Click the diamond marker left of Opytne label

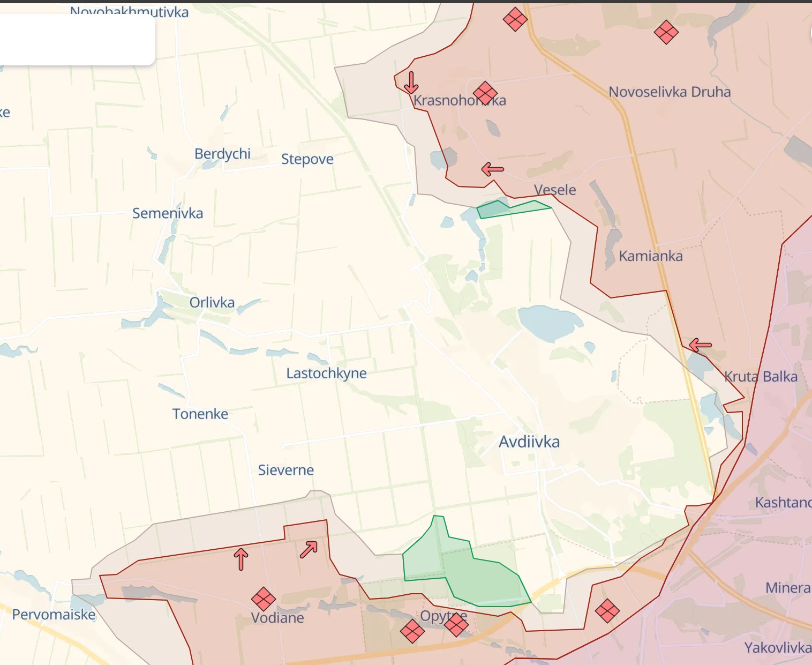(x=412, y=631)
